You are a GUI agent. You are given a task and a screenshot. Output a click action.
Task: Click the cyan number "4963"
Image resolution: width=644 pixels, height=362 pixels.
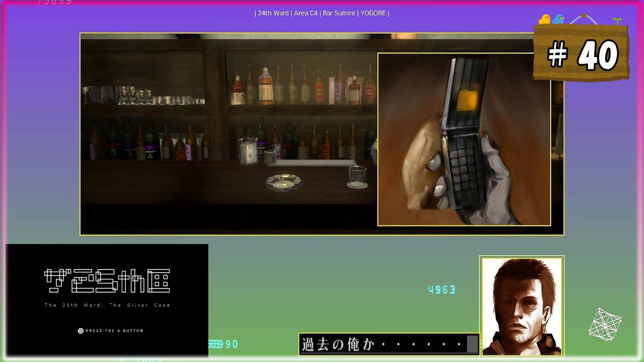click(441, 290)
